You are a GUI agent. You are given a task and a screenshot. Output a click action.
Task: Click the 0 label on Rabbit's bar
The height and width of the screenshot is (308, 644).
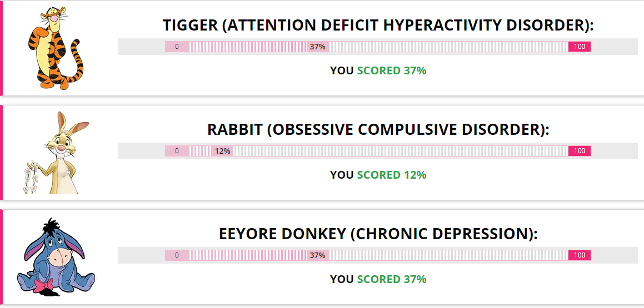(x=177, y=151)
